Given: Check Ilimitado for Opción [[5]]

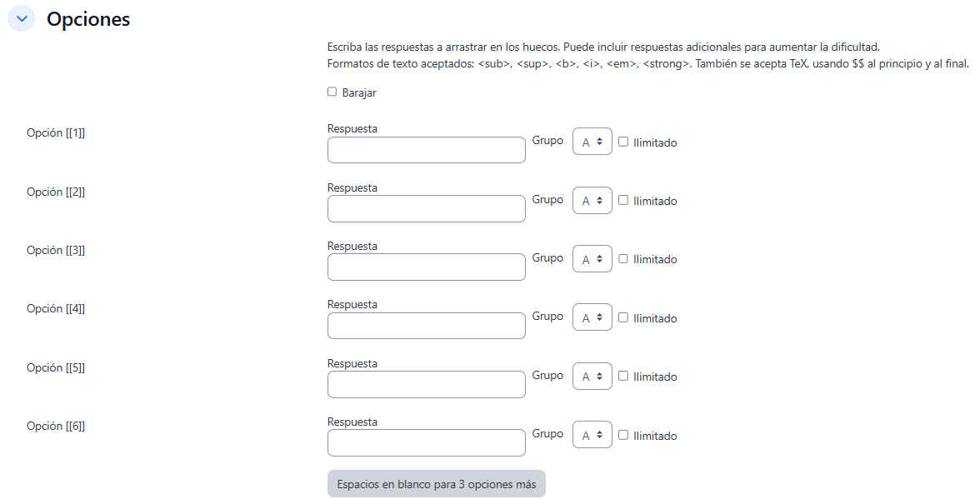Looking at the screenshot, I should click(623, 376).
